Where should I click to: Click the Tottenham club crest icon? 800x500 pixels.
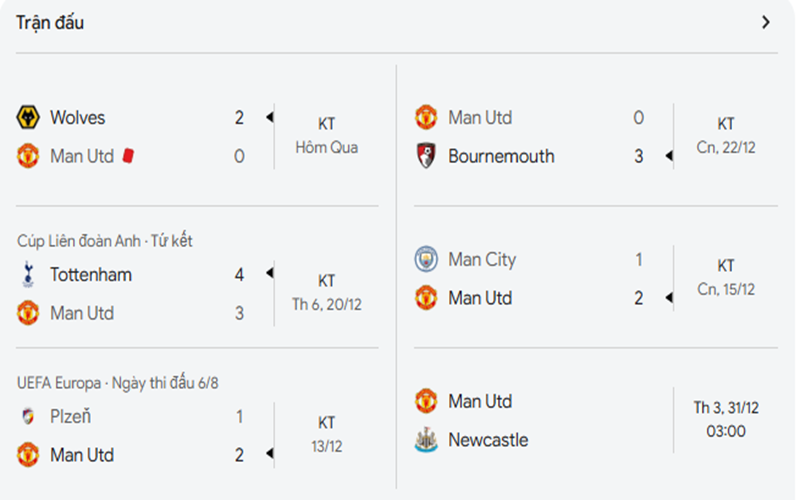coord(28,275)
